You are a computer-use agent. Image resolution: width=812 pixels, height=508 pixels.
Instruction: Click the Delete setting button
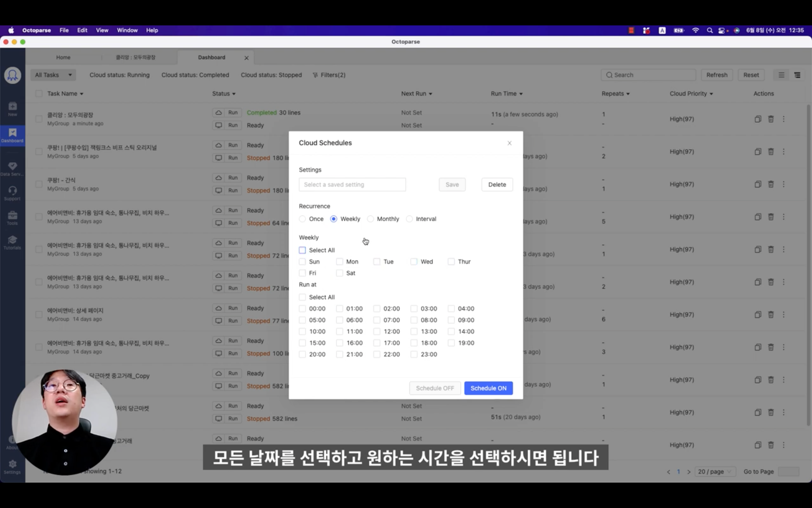pos(497,185)
